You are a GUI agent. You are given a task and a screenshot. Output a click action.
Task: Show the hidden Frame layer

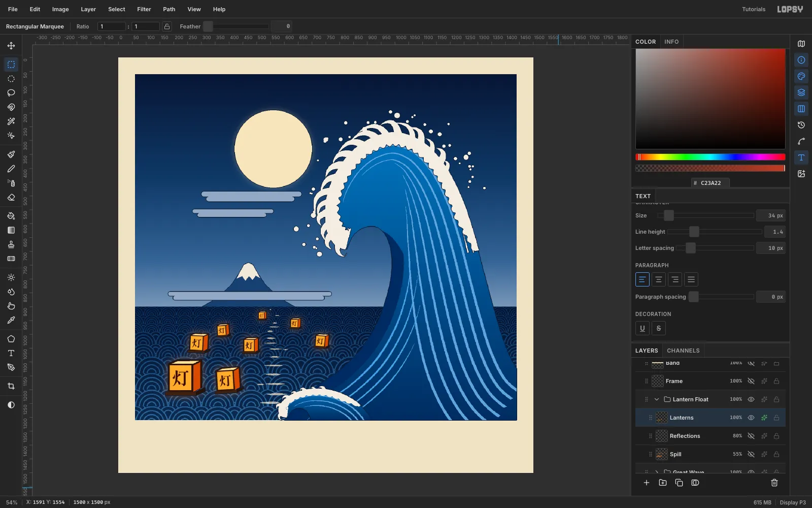coord(751,381)
